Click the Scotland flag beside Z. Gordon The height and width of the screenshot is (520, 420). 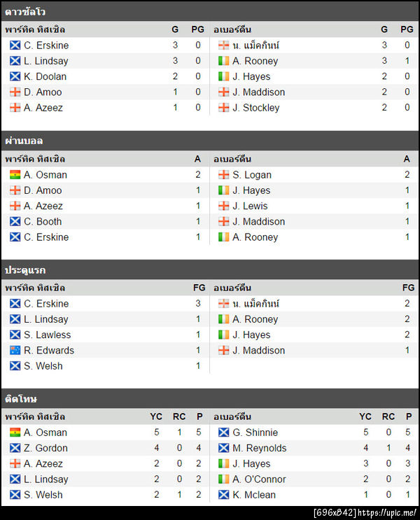coord(15,448)
